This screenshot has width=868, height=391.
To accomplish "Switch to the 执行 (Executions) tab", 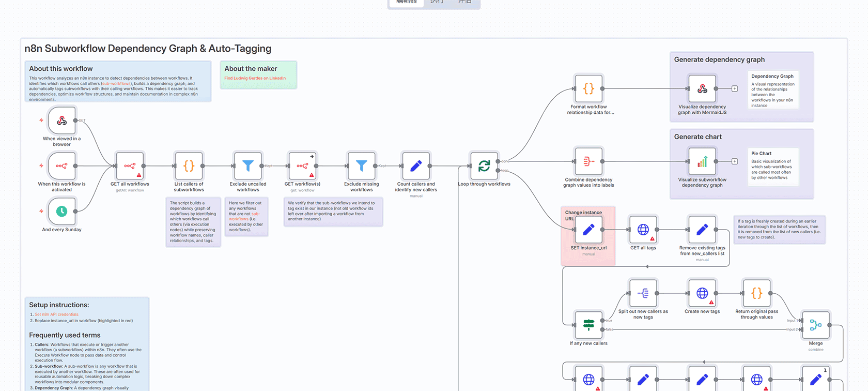I will pyautogui.click(x=437, y=2).
